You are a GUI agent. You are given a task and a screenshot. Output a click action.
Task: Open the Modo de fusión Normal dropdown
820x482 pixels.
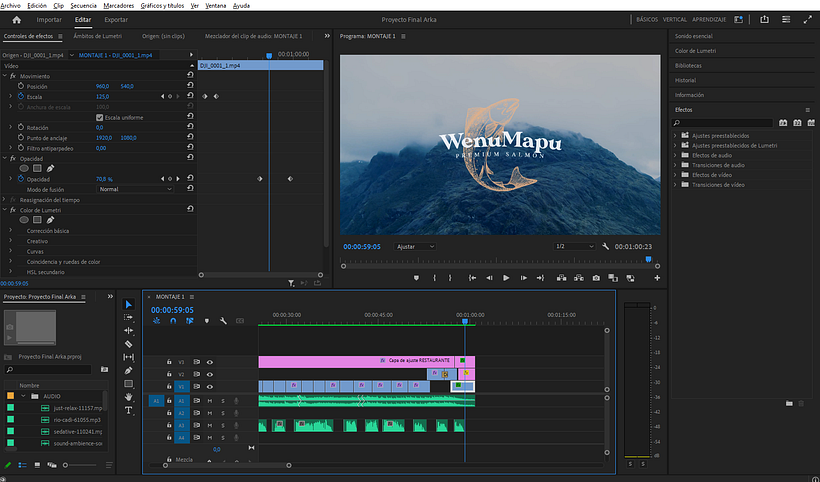[134, 189]
